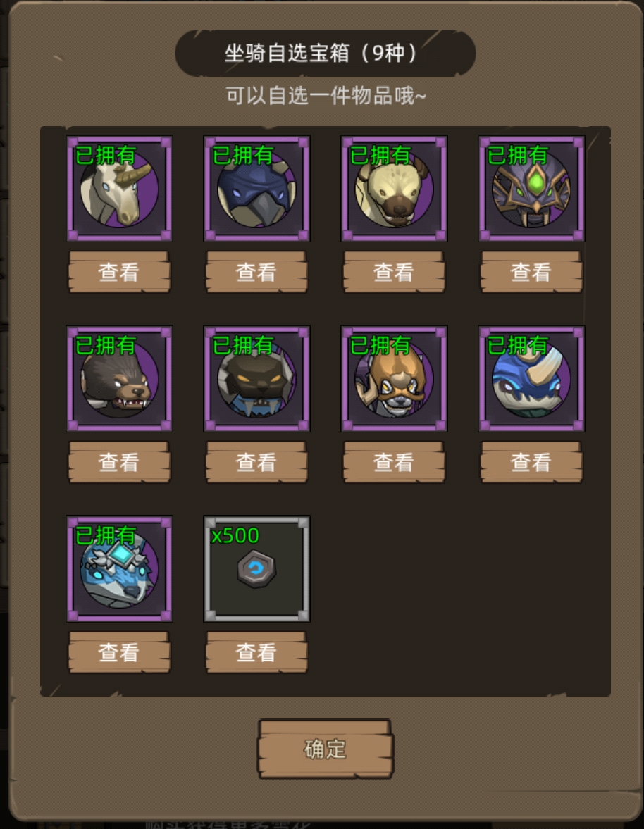Select the black panther mount icon
The height and width of the screenshot is (829, 644).
point(256,378)
